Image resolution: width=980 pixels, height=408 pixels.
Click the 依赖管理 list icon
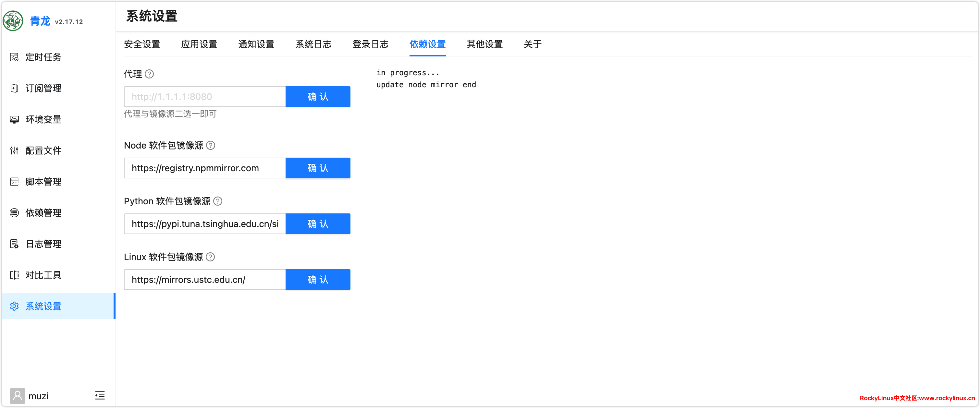14,213
